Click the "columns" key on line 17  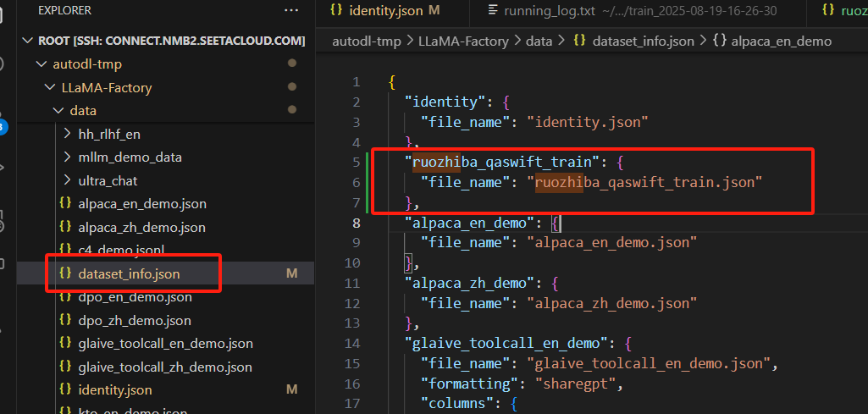point(457,405)
